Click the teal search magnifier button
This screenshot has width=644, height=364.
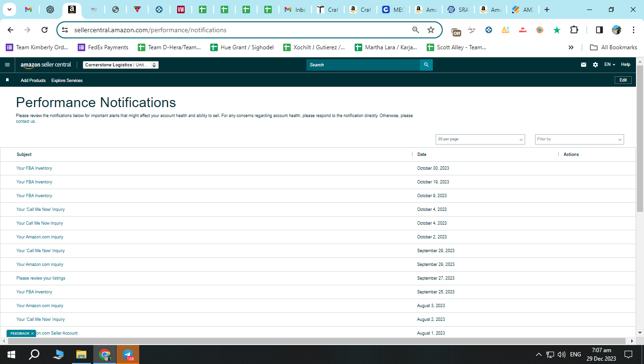coord(426,65)
